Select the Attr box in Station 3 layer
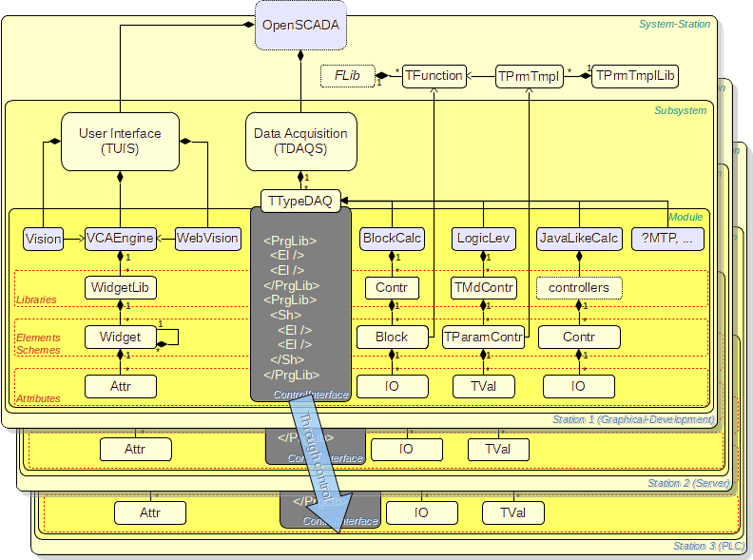The width and height of the screenshot is (753, 560). [150, 512]
